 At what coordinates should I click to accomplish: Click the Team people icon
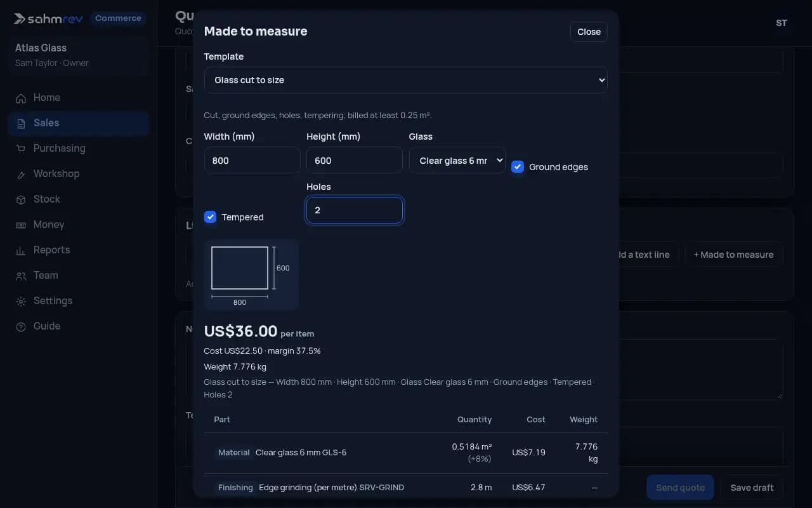21,276
